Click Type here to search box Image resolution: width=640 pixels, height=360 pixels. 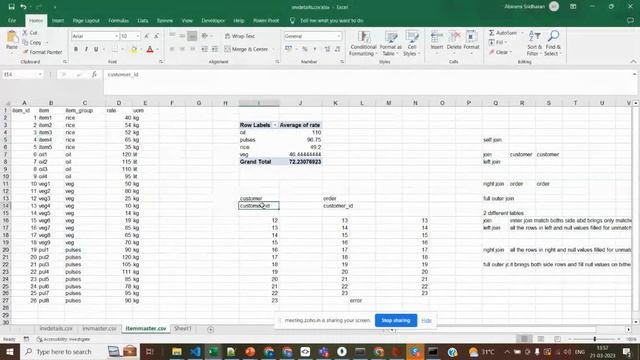pyautogui.click(x=63, y=352)
